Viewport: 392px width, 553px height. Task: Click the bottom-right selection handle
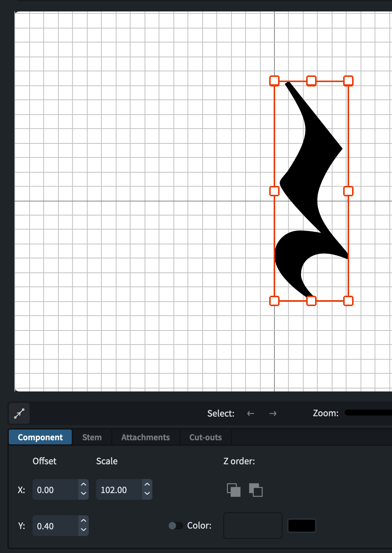tap(348, 301)
